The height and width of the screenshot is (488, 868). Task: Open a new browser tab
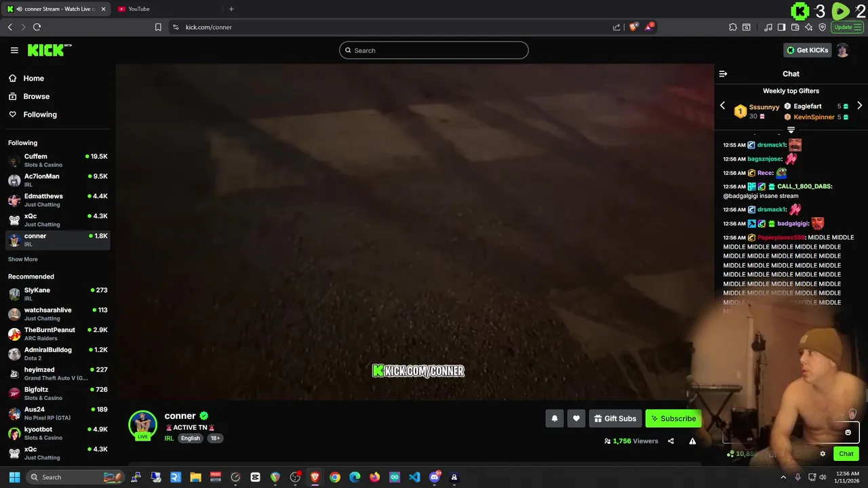tap(231, 9)
